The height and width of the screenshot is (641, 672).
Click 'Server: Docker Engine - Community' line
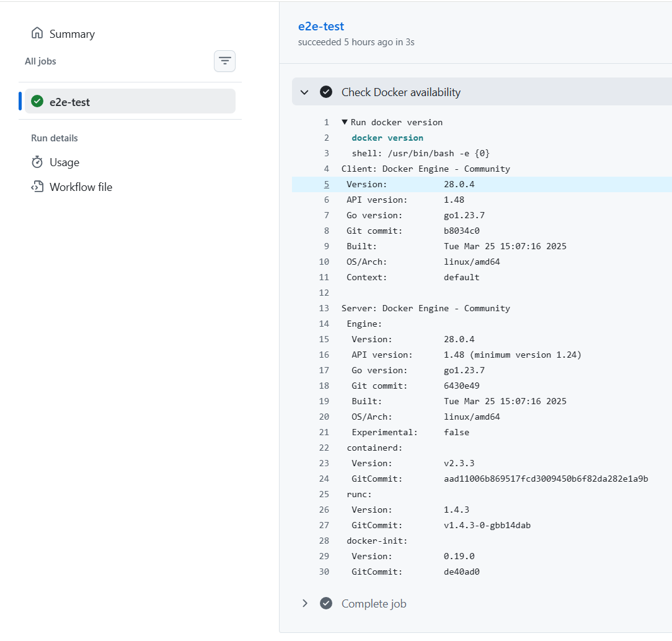(425, 308)
